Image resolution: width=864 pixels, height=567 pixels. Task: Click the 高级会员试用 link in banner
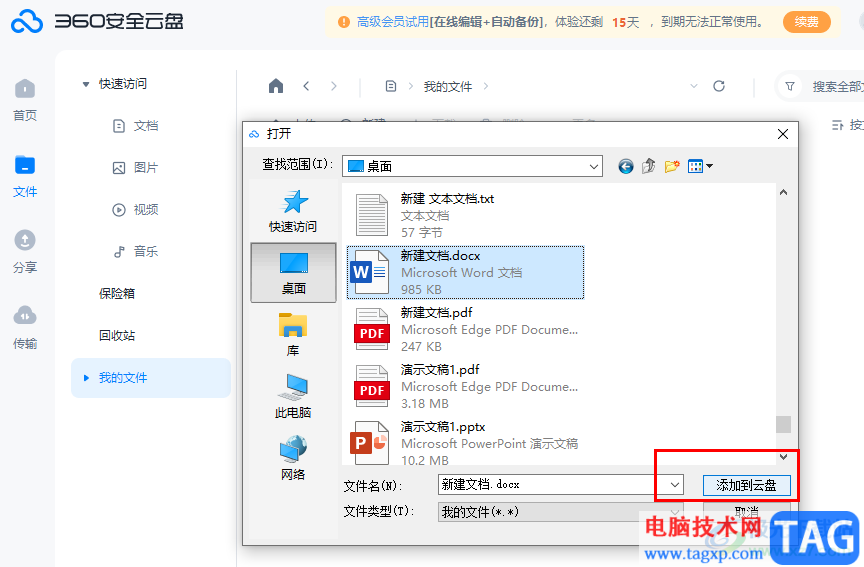tap(392, 22)
